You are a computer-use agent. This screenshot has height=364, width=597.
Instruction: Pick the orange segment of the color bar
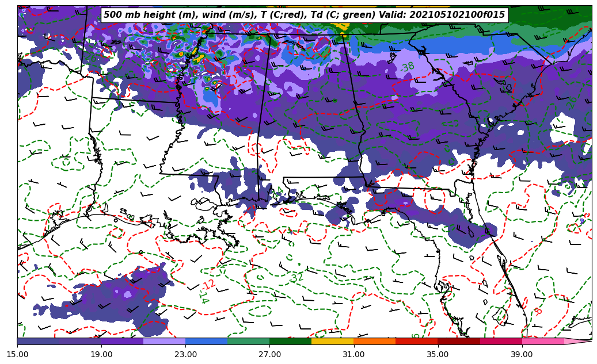375,341
